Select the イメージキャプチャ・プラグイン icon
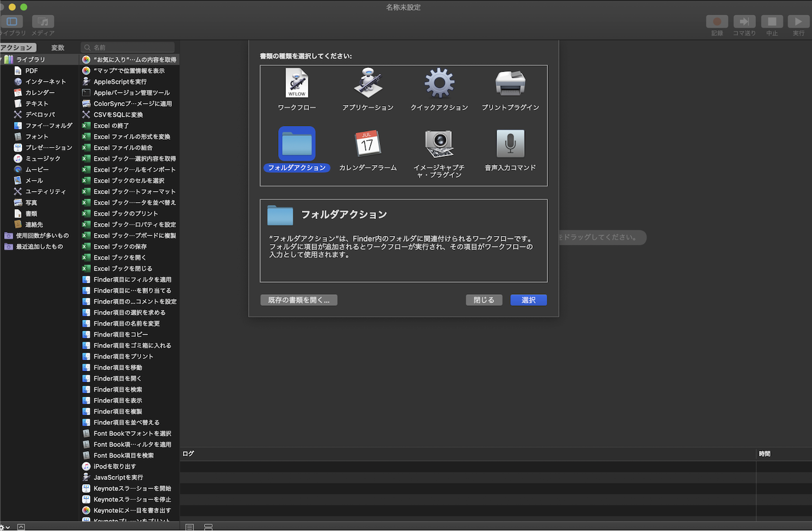 [439, 143]
